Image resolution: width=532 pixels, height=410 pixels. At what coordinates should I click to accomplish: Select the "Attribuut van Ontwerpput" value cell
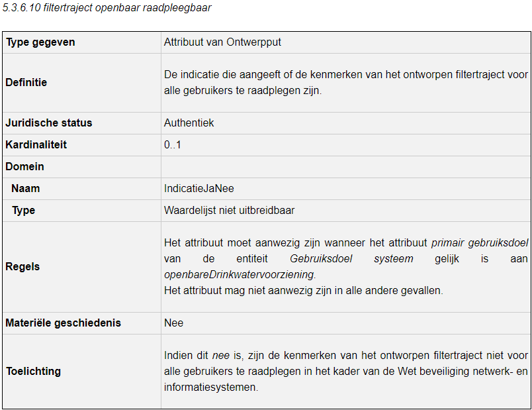click(x=222, y=42)
